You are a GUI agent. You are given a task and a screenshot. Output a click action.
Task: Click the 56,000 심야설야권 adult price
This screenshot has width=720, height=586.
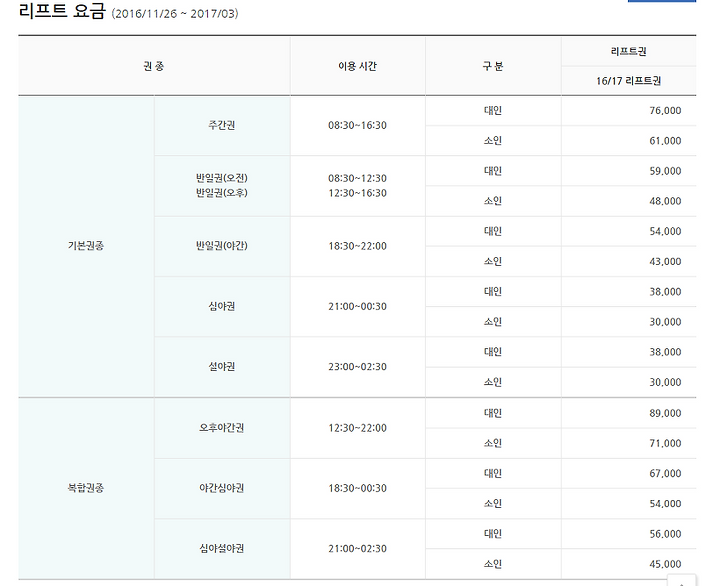pyautogui.click(x=665, y=534)
